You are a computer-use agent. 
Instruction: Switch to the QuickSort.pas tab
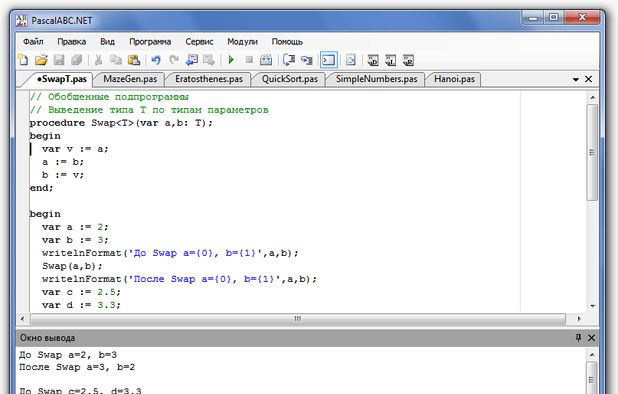[x=290, y=79]
